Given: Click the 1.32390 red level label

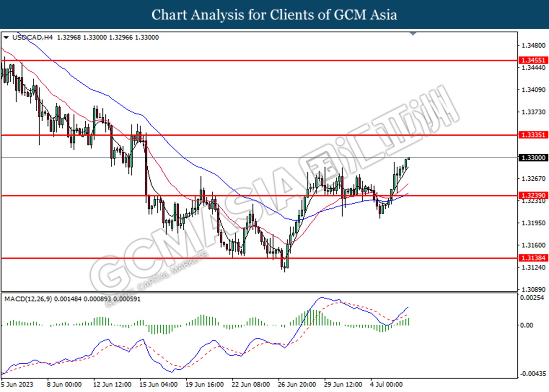Looking at the screenshot, I should click(533, 195).
